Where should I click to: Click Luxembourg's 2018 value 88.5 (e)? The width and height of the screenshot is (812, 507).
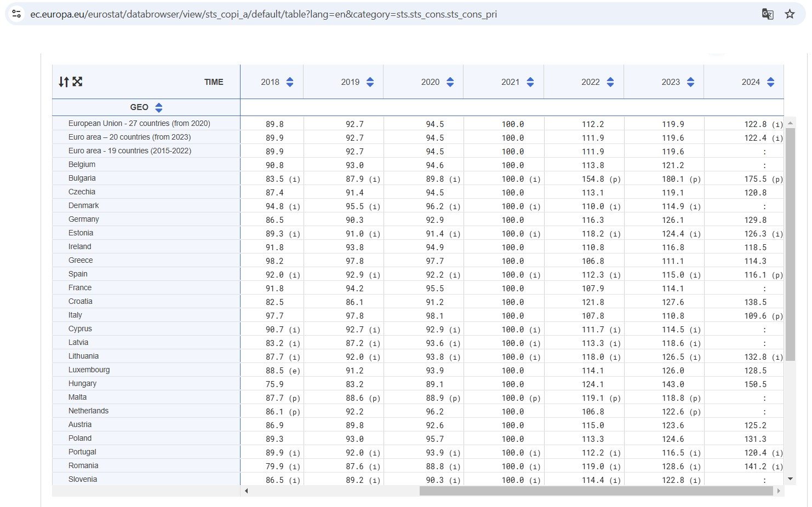click(x=283, y=371)
